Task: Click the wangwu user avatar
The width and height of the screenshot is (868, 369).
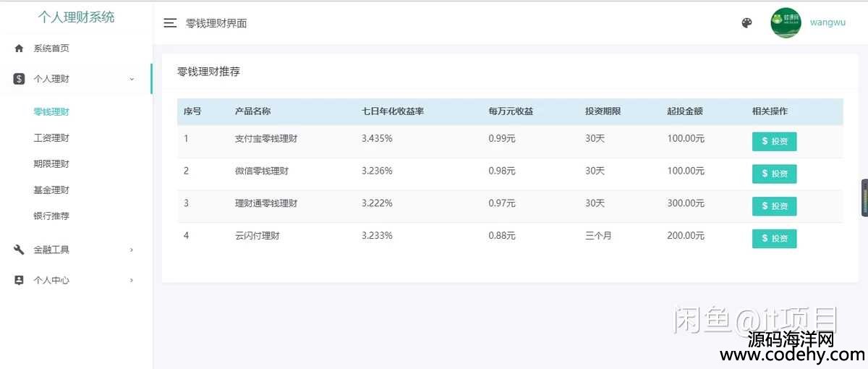Action: click(x=786, y=22)
